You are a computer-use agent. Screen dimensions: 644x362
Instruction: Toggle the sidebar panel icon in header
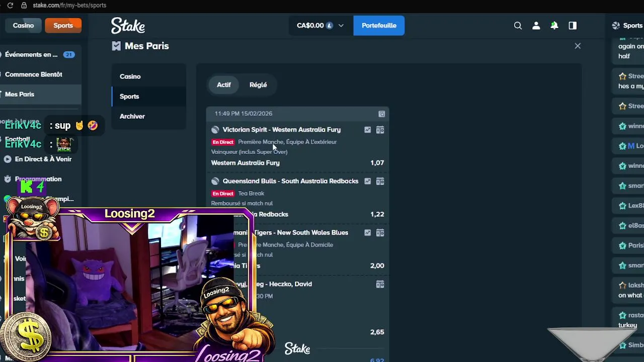pyautogui.click(x=573, y=26)
